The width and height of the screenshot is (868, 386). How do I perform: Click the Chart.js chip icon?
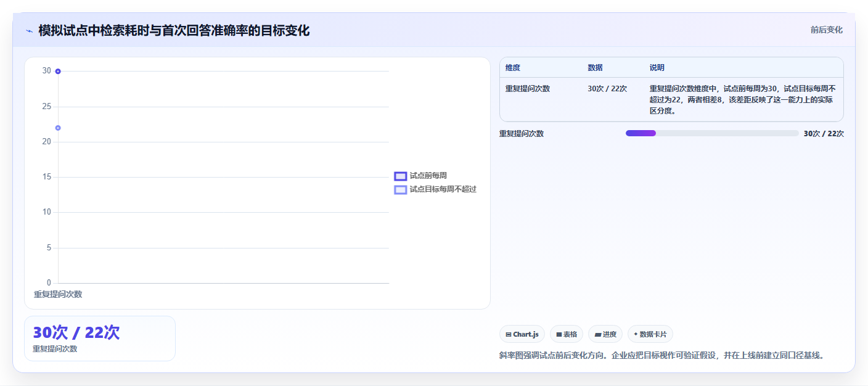click(509, 334)
